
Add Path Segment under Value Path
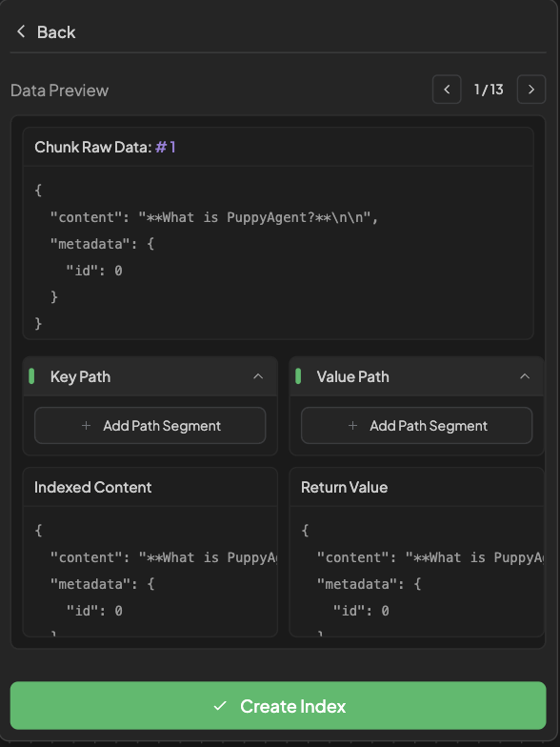[417, 425]
